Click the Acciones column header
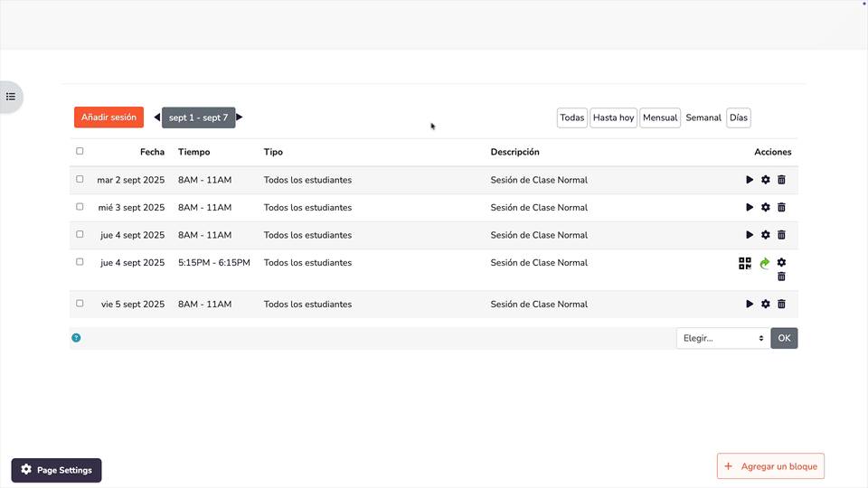 [x=773, y=152]
